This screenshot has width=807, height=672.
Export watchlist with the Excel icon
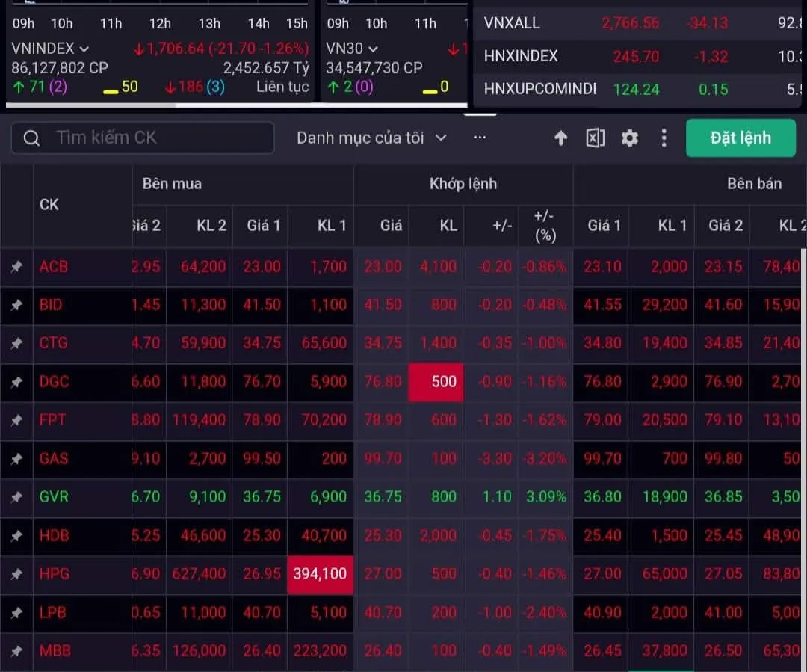coord(595,138)
